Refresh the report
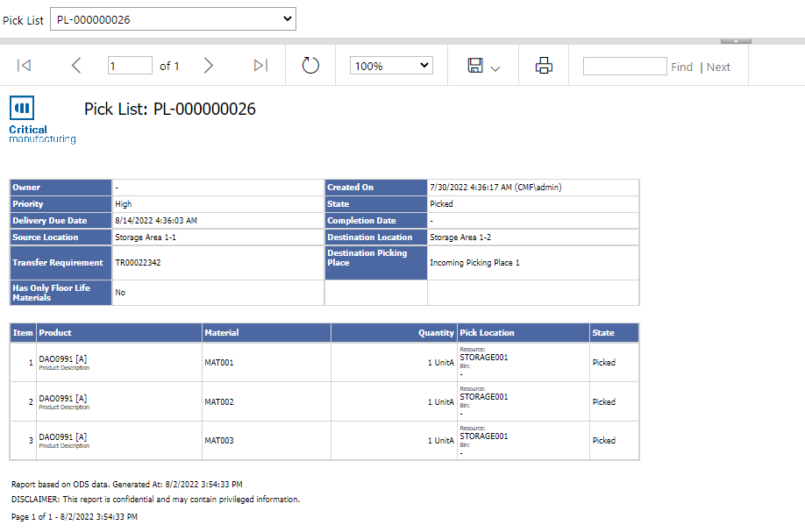 (310, 66)
